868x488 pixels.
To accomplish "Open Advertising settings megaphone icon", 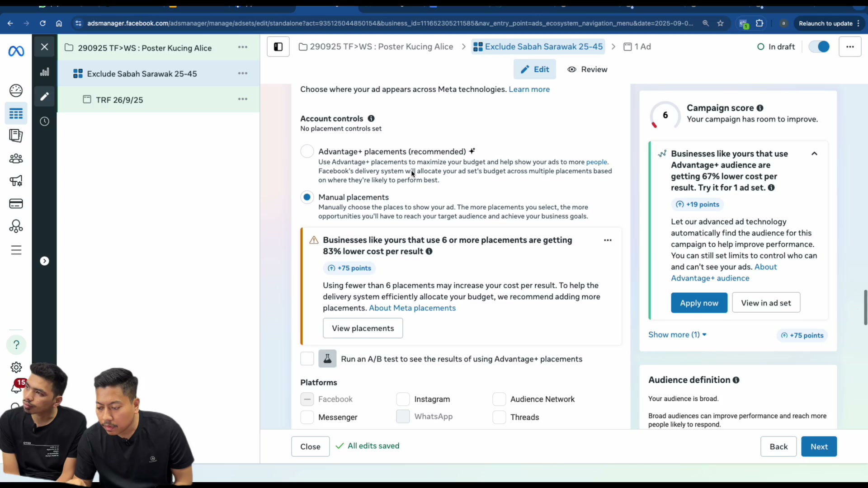I will (x=16, y=181).
